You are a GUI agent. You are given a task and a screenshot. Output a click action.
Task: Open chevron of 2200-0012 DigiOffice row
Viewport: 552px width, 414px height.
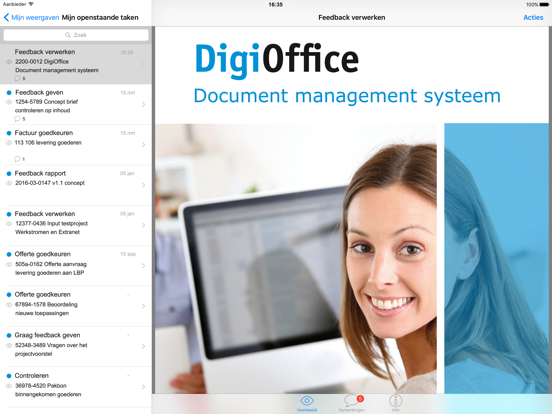pyautogui.click(x=143, y=64)
